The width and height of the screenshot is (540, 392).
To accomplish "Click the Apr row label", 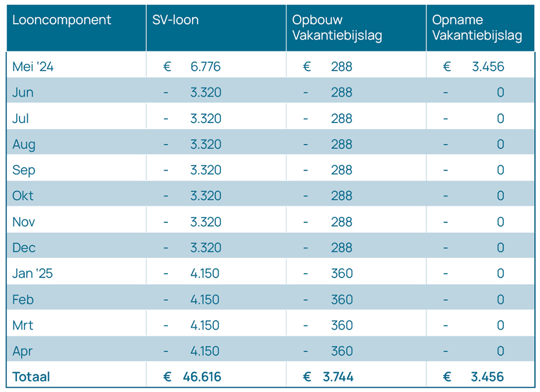I will pyautogui.click(x=23, y=351).
